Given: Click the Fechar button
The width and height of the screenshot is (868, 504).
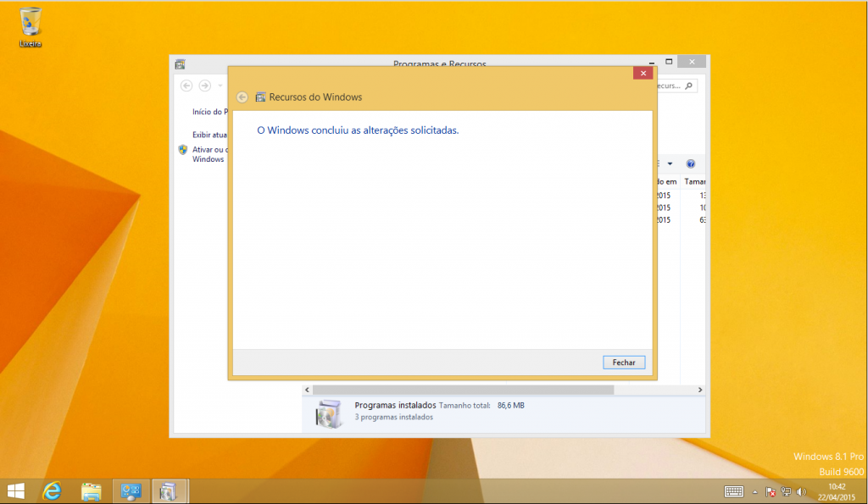Looking at the screenshot, I should click(624, 363).
